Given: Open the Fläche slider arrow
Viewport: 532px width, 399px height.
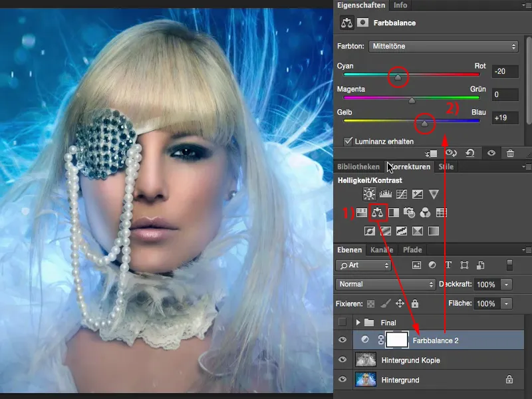Looking at the screenshot, I should [506, 304].
